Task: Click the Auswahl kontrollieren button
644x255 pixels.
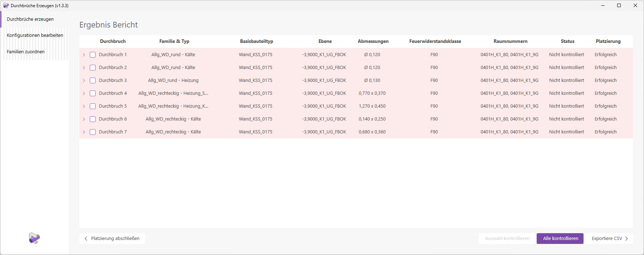Action: [x=507, y=239]
